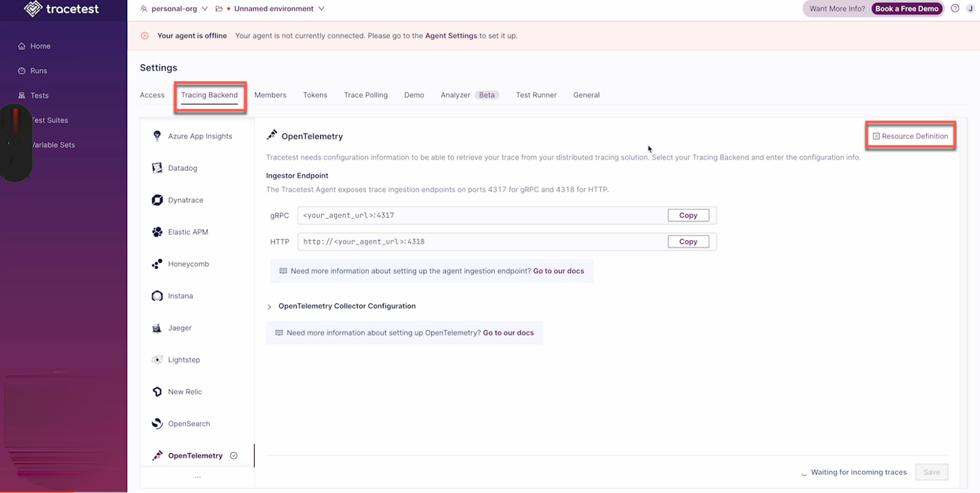
Task: Click the Azure App Insights lightbulb icon
Action: [x=157, y=136]
